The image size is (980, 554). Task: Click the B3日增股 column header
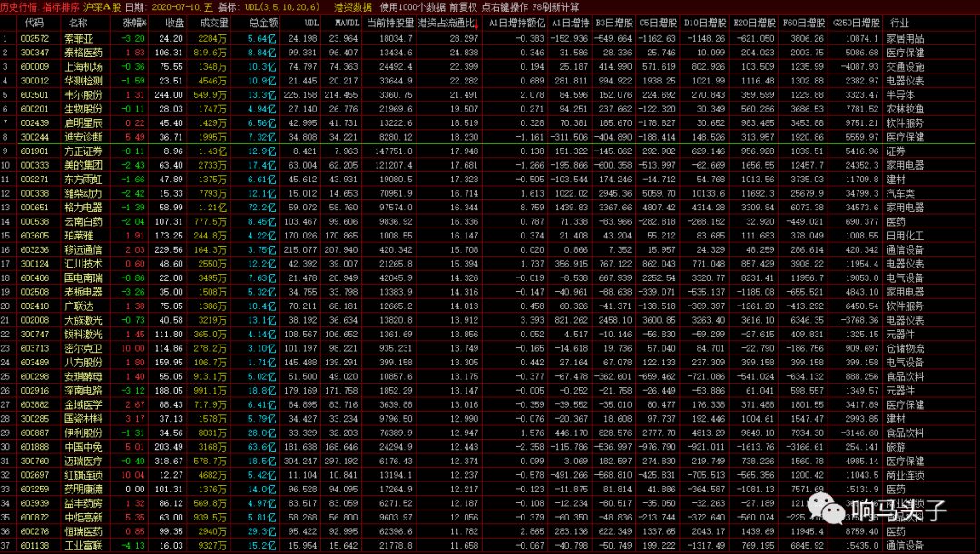(613, 23)
